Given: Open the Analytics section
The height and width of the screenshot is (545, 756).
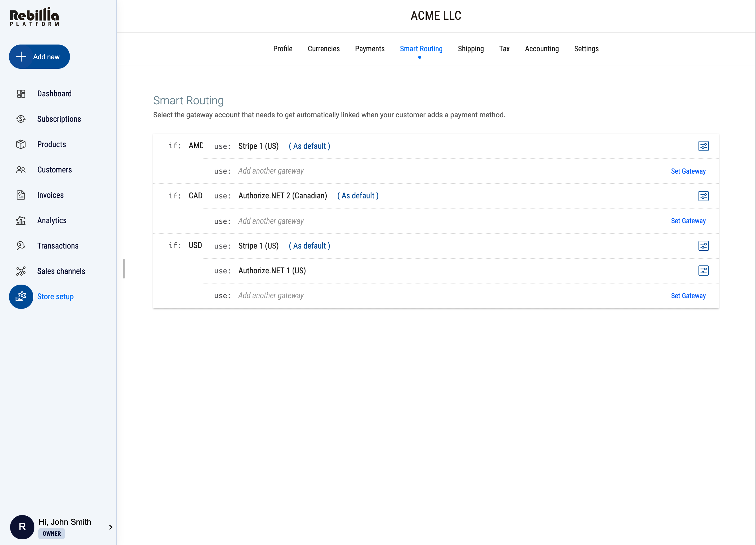Looking at the screenshot, I should click(52, 220).
